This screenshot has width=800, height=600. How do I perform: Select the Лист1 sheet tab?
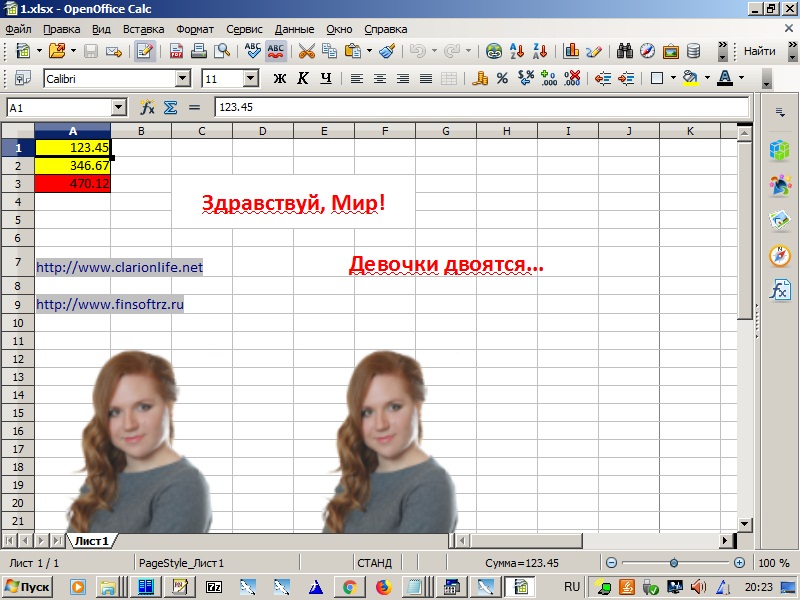[x=90, y=541]
